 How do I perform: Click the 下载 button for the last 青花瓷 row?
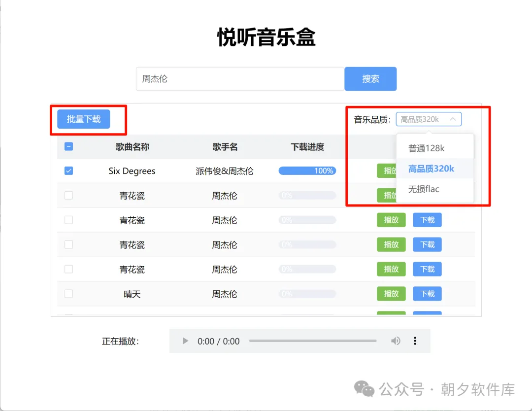tap(427, 269)
